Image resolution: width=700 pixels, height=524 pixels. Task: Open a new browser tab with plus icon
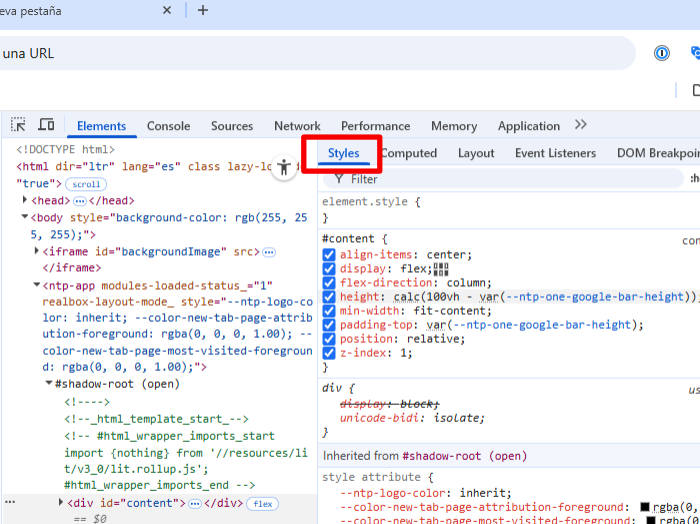click(203, 10)
